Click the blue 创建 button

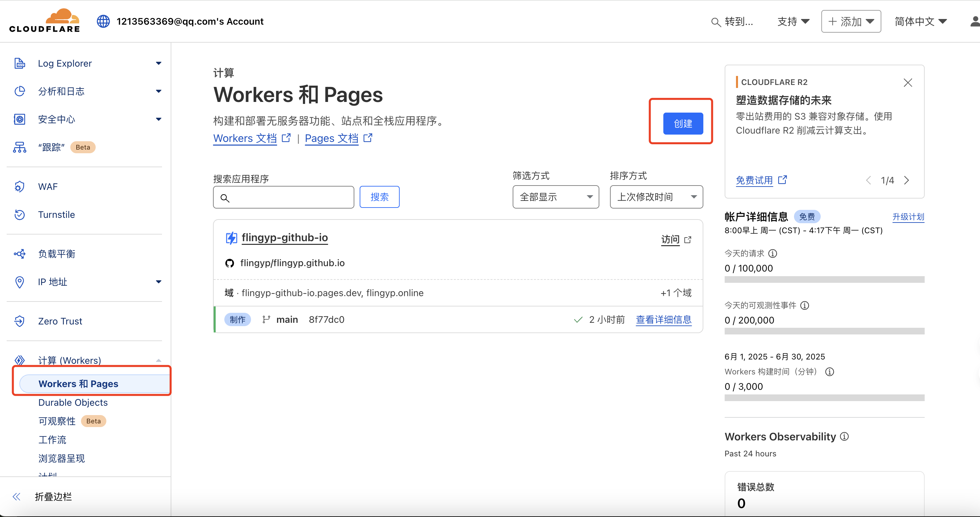683,124
